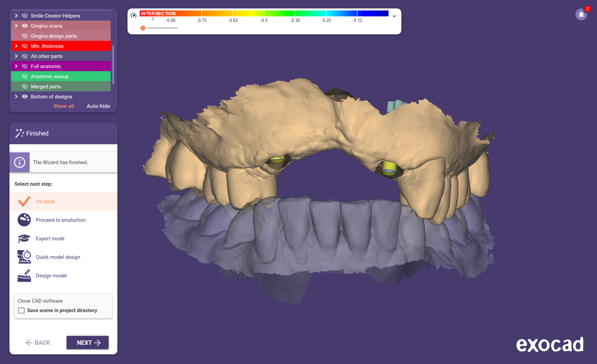Click the layer list scrollbar
597x364 pixels.
113,64
